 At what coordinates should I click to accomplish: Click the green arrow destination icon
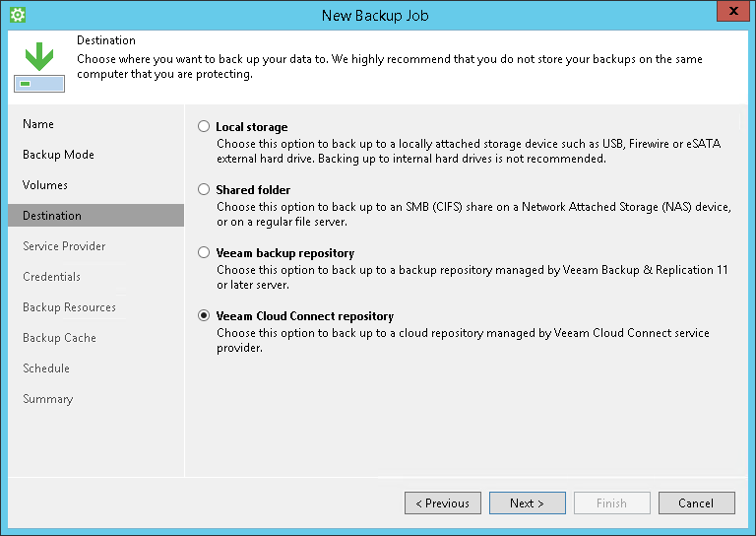click(x=39, y=67)
